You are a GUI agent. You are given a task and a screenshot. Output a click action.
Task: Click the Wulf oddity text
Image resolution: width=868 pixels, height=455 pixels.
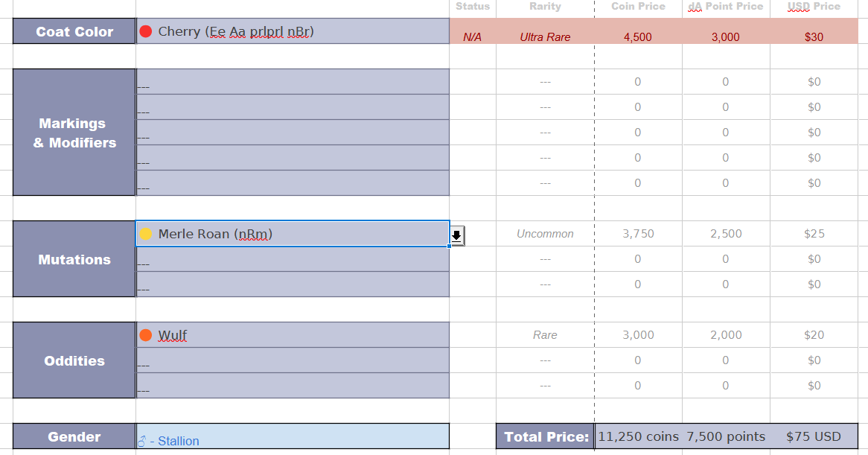172,335
